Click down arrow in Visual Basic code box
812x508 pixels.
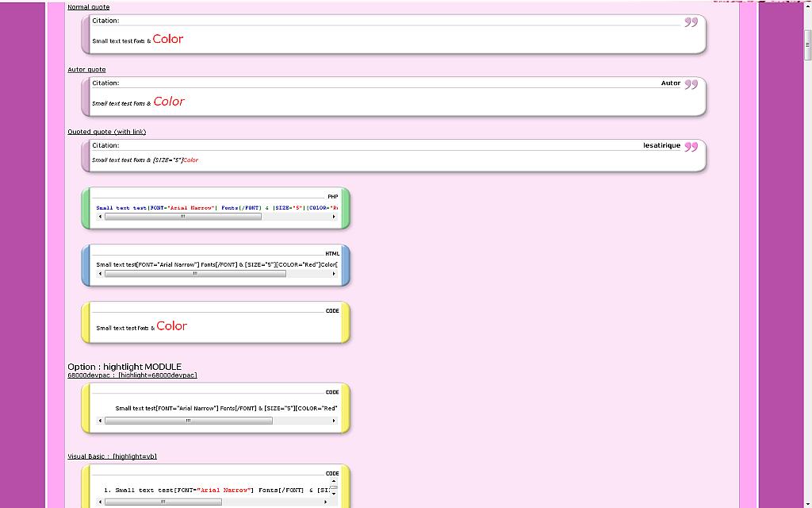[x=334, y=493]
